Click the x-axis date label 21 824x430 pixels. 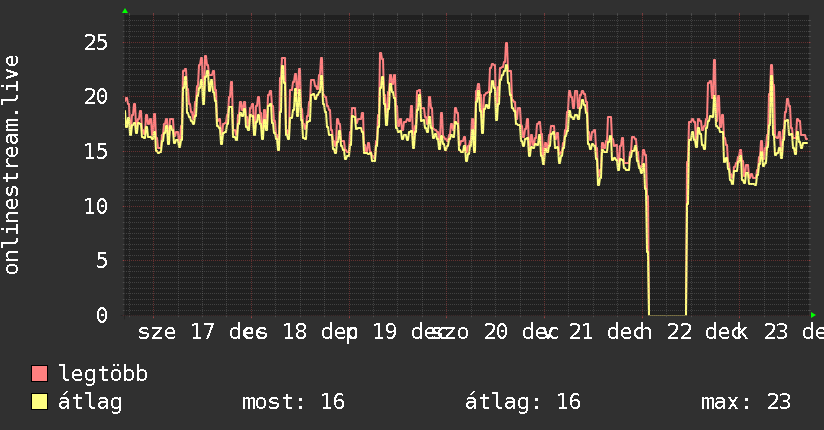coord(581,332)
